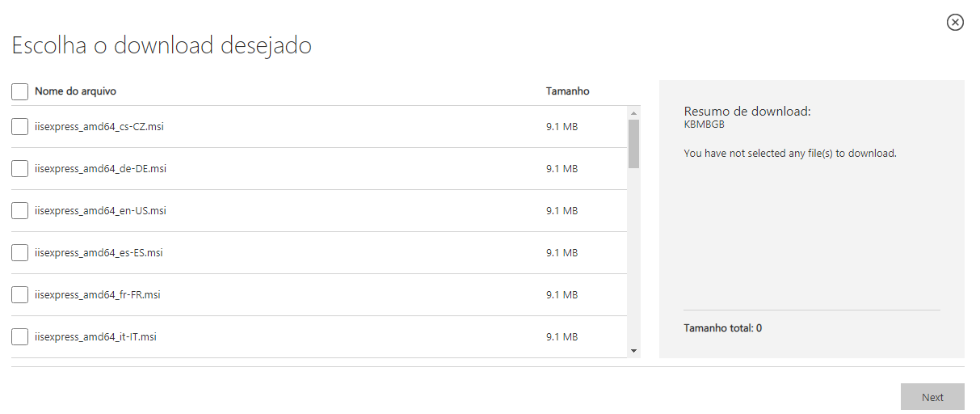Enable the iisexpress_amd64_en-US.msi checkbox
The image size is (980, 414).
point(20,211)
